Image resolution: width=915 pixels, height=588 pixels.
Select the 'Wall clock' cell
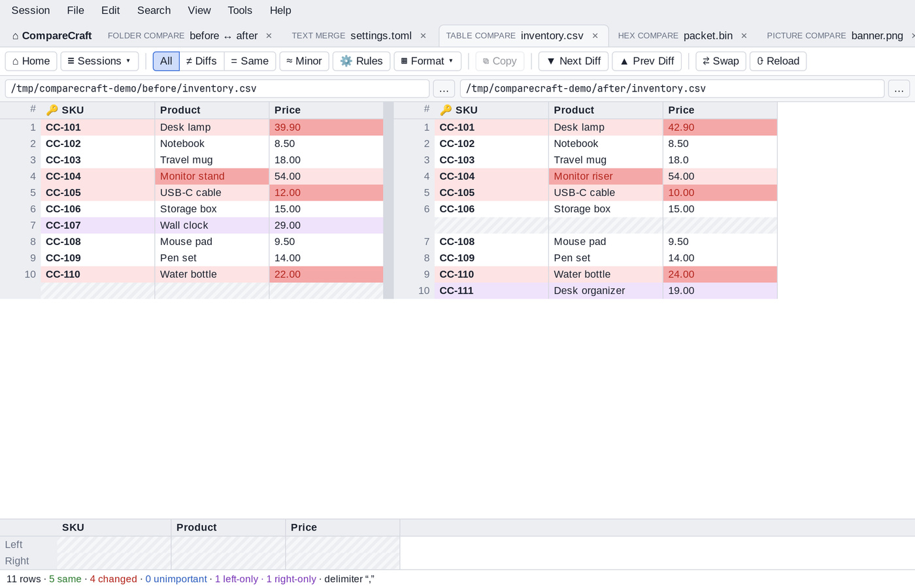point(212,225)
